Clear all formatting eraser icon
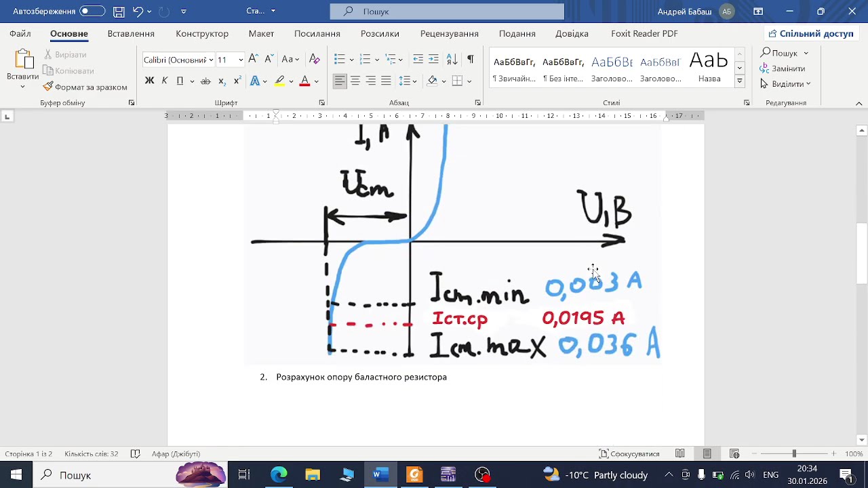 (314, 59)
